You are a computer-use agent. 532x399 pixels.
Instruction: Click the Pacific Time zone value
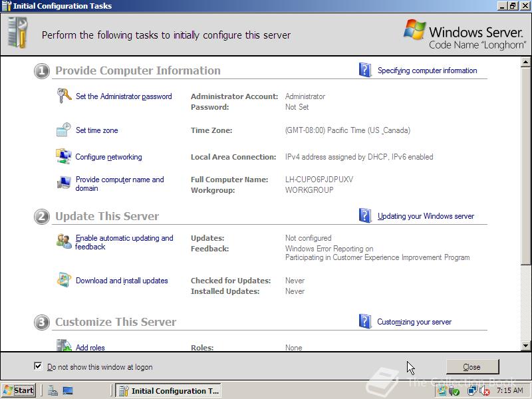point(347,130)
